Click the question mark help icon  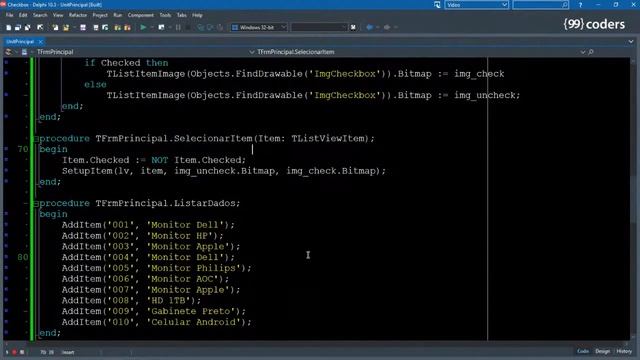(580, 5)
